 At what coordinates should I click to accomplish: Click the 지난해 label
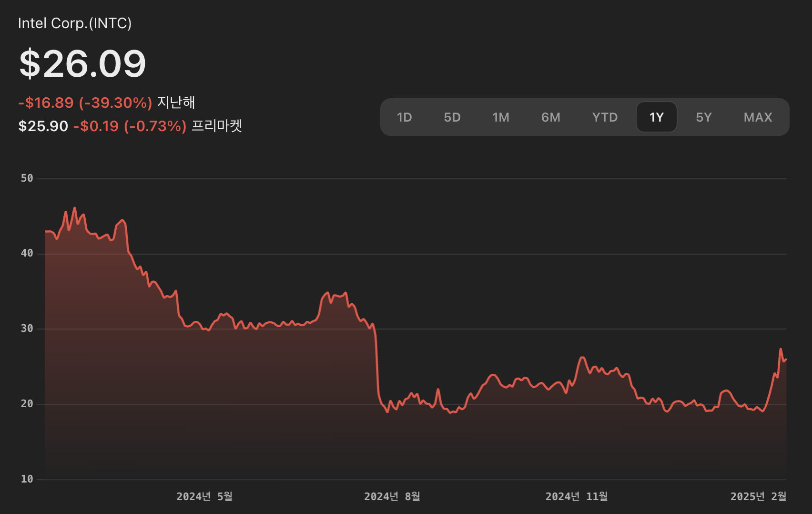click(x=176, y=102)
